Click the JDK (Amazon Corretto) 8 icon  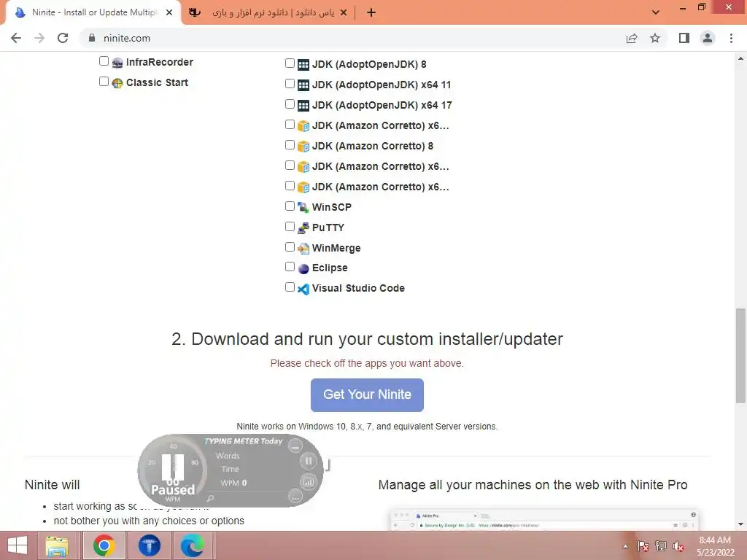[x=303, y=146]
